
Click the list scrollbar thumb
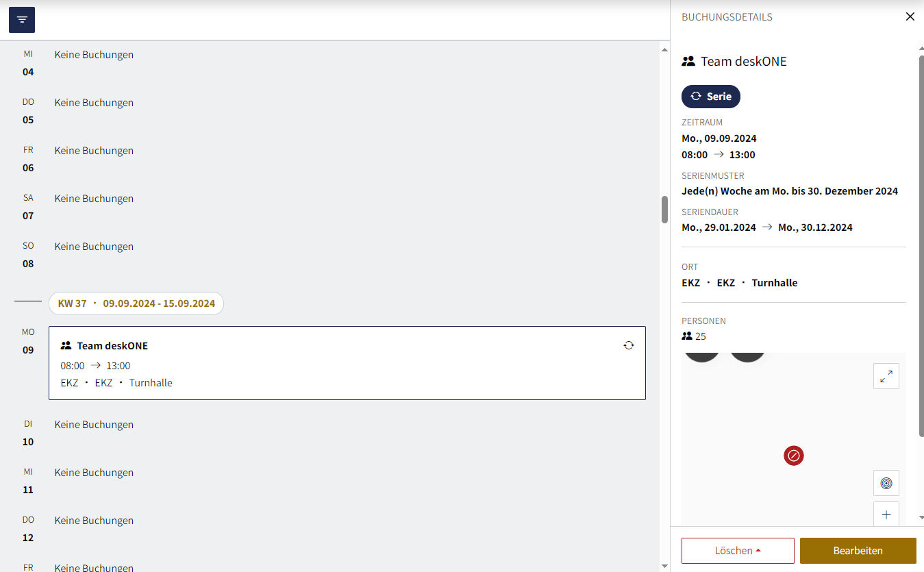pos(664,210)
